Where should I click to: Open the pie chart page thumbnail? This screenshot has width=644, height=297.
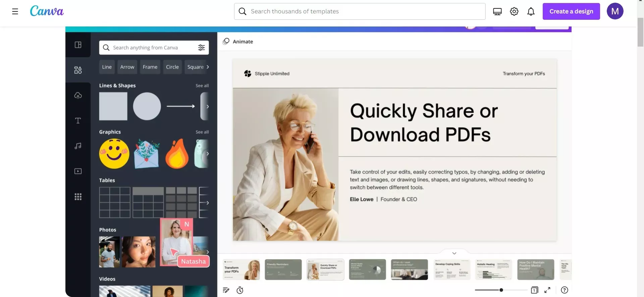pyautogui.click(x=367, y=270)
